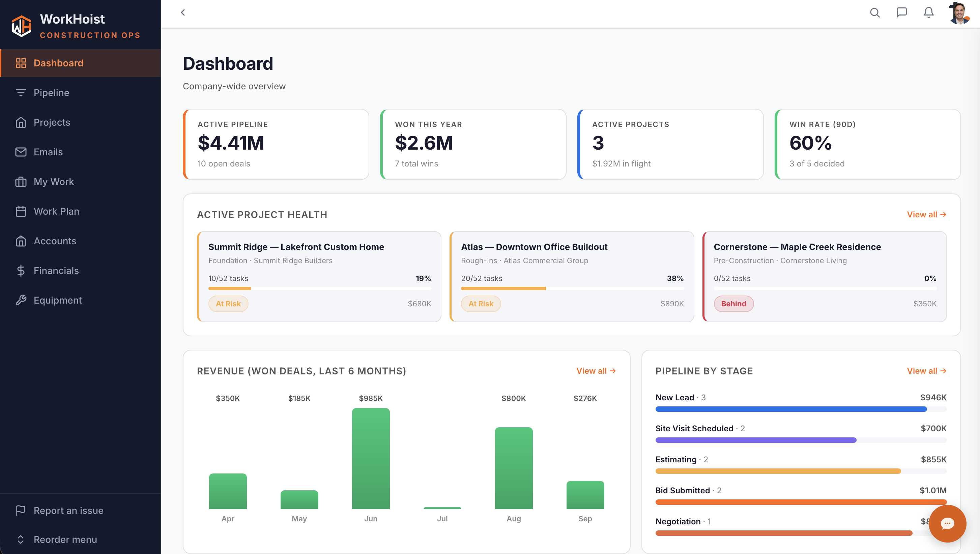Image resolution: width=980 pixels, height=554 pixels.
Task: Click the Accounts building icon
Action: pos(21,241)
